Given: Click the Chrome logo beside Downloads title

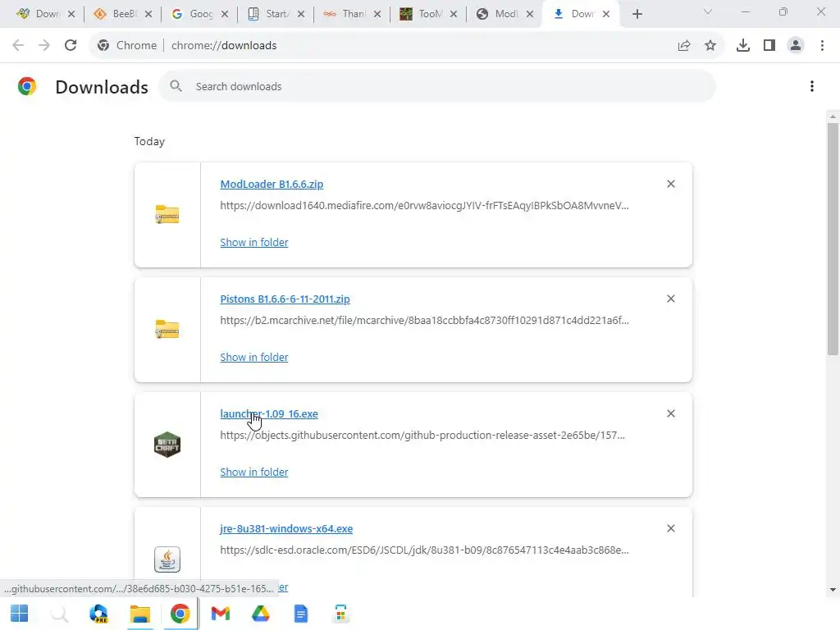Looking at the screenshot, I should point(27,86).
